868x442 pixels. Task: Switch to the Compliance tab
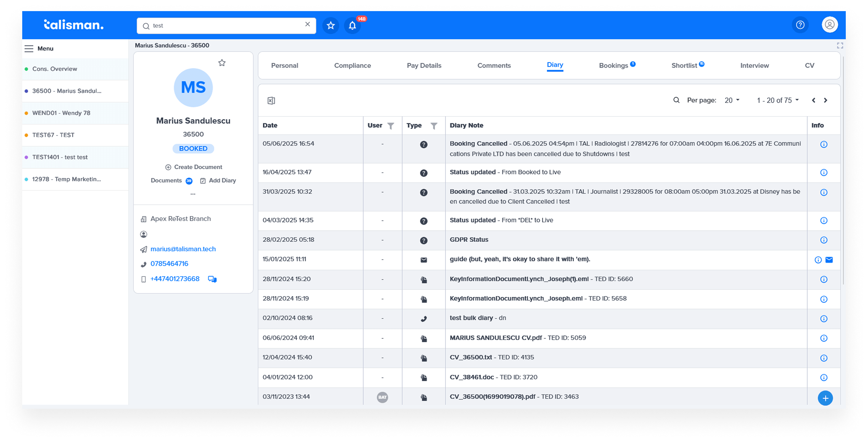tap(352, 66)
